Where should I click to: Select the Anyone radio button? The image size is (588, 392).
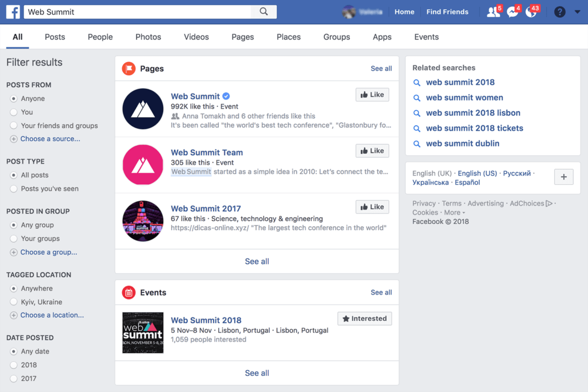(x=14, y=99)
